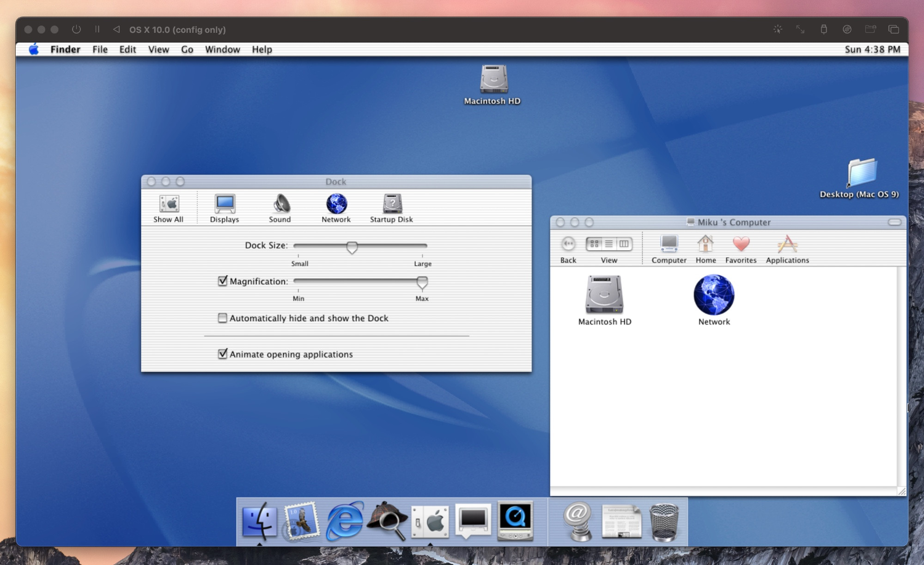This screenshot has height=565, width=924.
Task: Click Finder icon in the Dock
Action: pyautogui.click(x=259, y=522)
